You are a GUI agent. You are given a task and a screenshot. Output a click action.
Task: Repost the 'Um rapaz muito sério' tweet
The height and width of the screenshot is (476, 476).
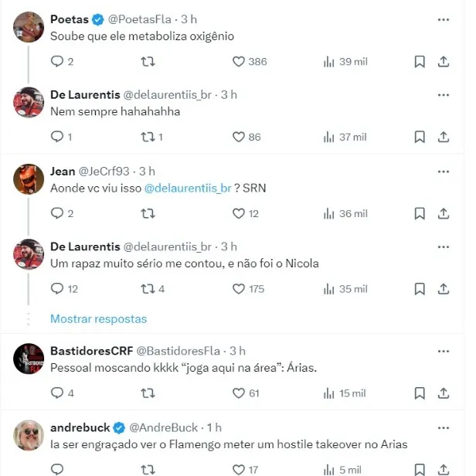click(147, 289)
